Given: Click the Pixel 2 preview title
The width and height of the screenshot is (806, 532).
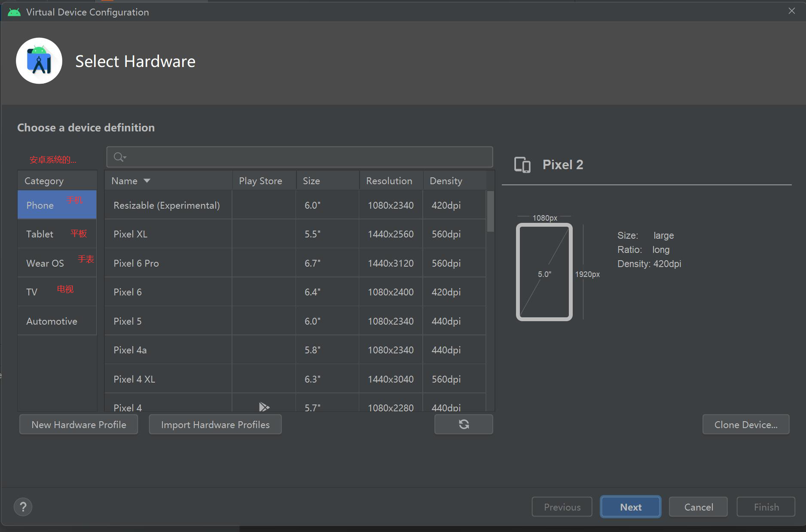Looking at the screenshot, I should pyautogui.click(x=563, y=165).
